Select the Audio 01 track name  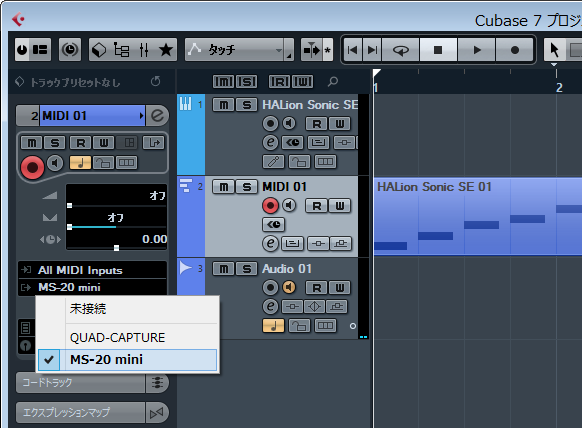pos(287,269)
